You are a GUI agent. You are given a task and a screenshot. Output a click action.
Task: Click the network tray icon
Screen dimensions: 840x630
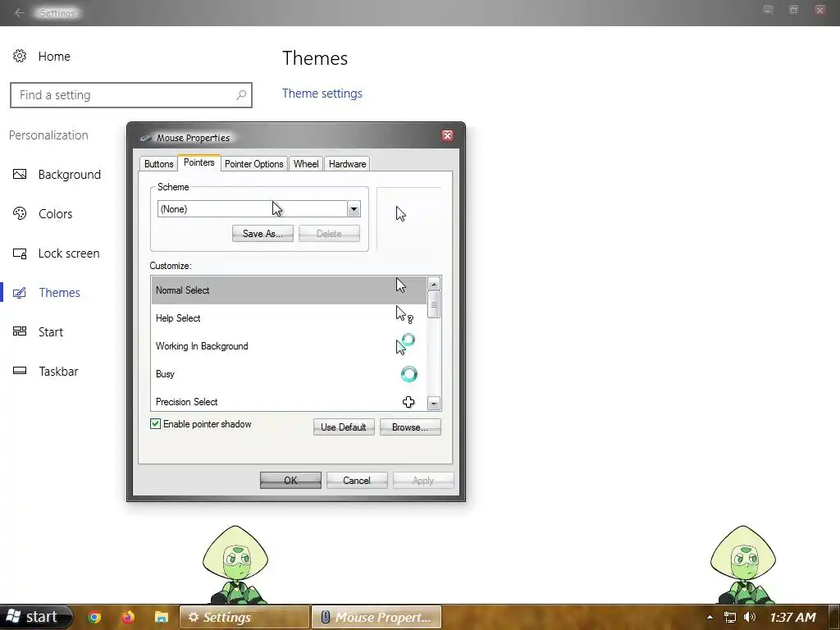click(729, 617)
